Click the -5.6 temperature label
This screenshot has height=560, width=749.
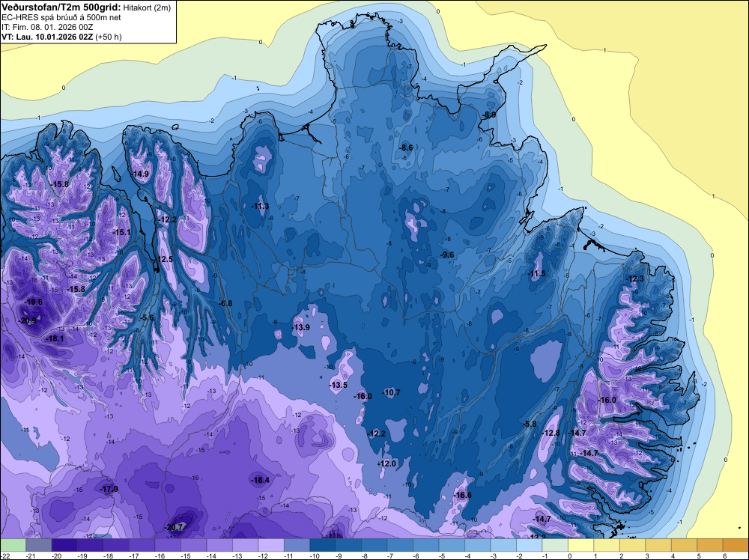pyautogui.click(x=146, y=317)
